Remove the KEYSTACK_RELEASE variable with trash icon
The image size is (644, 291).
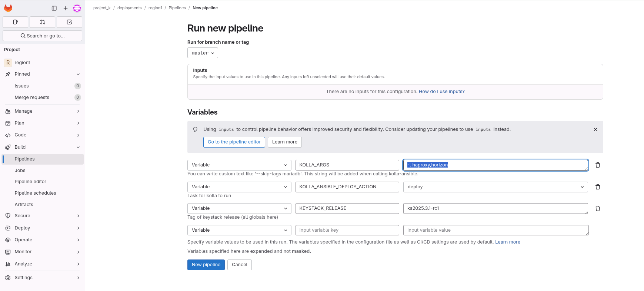pyautogui.click(x=597, y=208)
